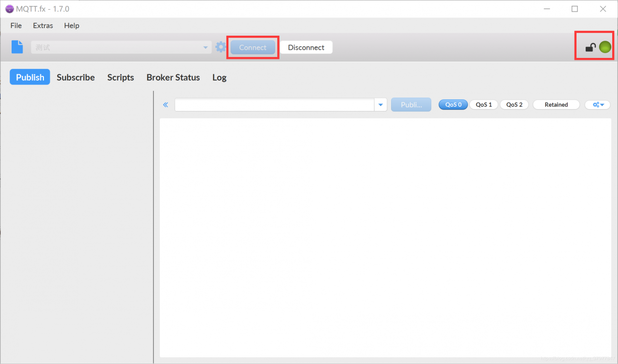The height and width of the screenshot is (364, 618).
Task: Click the new connection profile file icon
Action: point(17,47)
